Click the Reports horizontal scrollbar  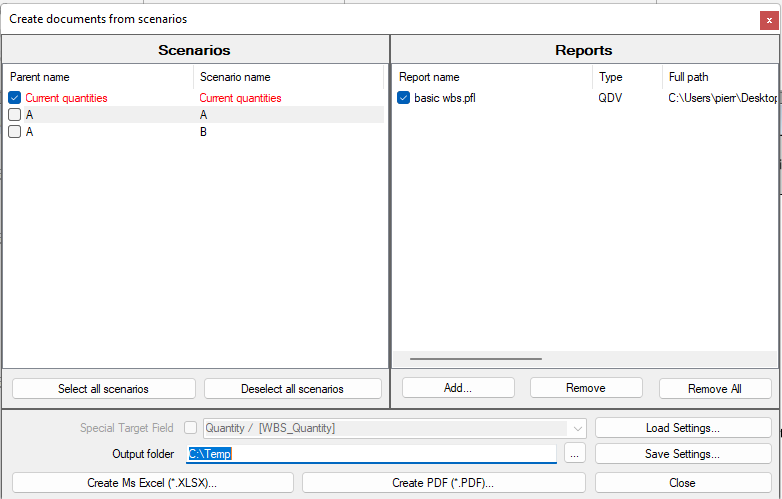coord(475,358)
